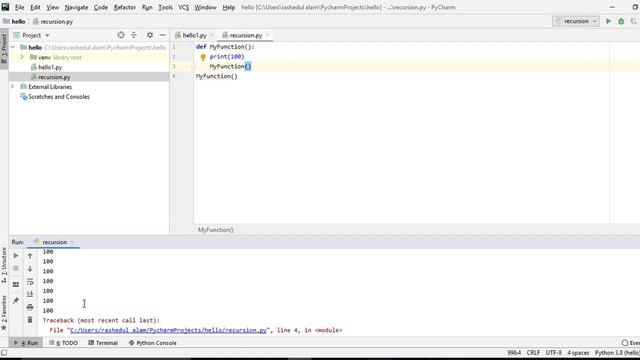The height and width of the screenshot is (360, 640).
Task: Click the cursor position indicator in the status bar
Action: pos(514,353)
